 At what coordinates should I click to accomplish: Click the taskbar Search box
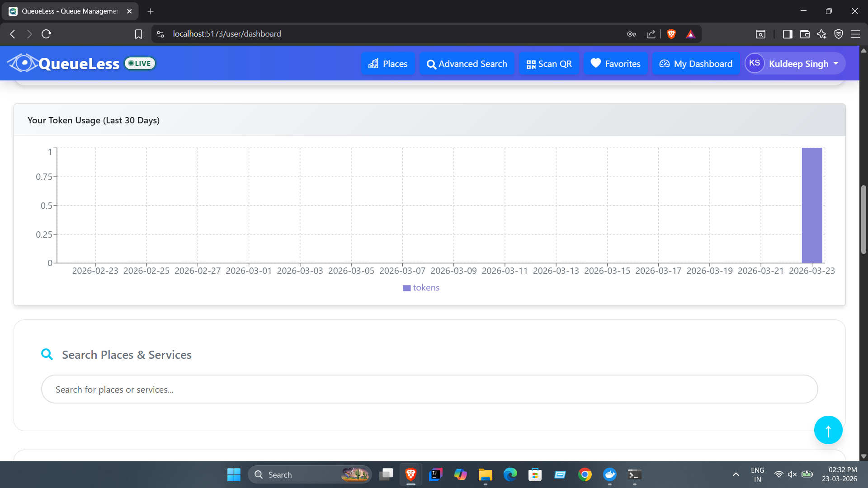click(x=310, y=474)
